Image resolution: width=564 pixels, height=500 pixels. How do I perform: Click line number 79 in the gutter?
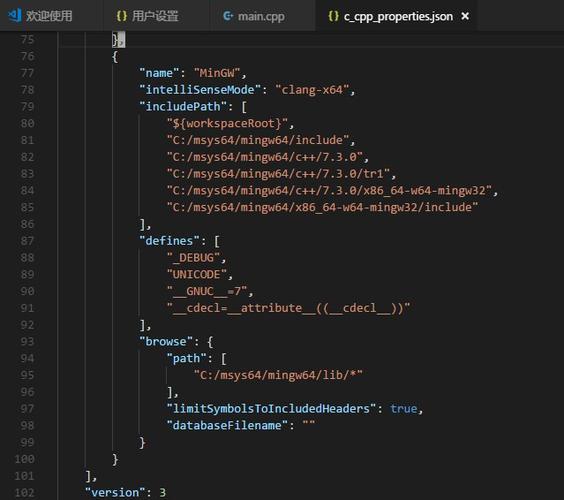coord(27,106)
